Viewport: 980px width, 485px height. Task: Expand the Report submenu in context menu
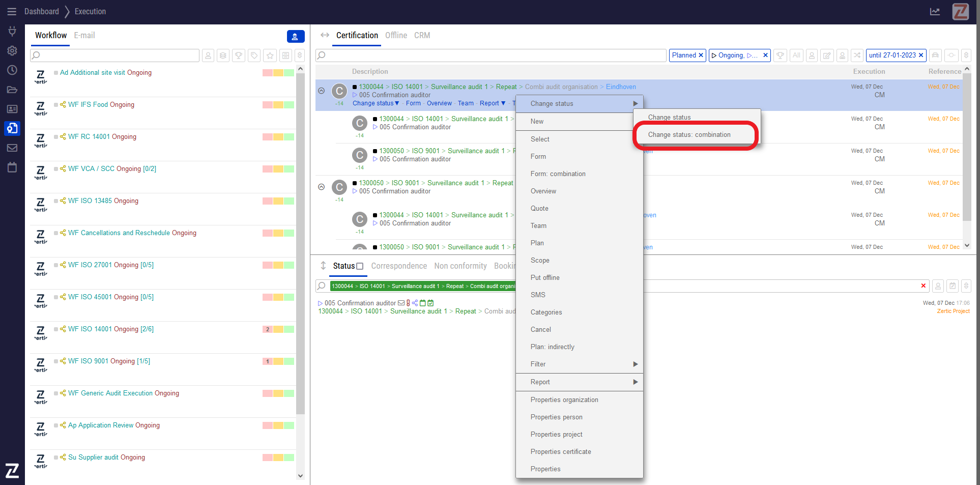pyautogui.click(x=579, y=382)
